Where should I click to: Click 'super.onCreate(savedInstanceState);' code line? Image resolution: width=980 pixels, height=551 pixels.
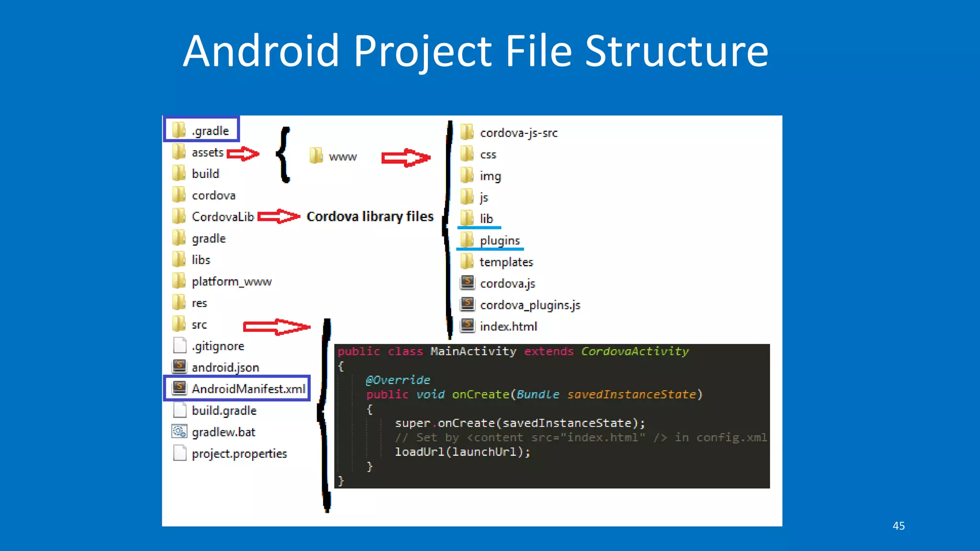[520, 423]
